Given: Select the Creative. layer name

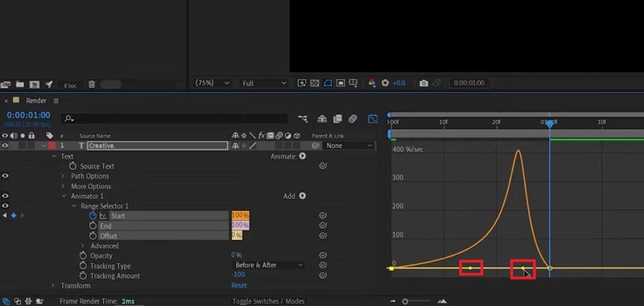Looking at the screenshot, I should click(x=157, y=146).
